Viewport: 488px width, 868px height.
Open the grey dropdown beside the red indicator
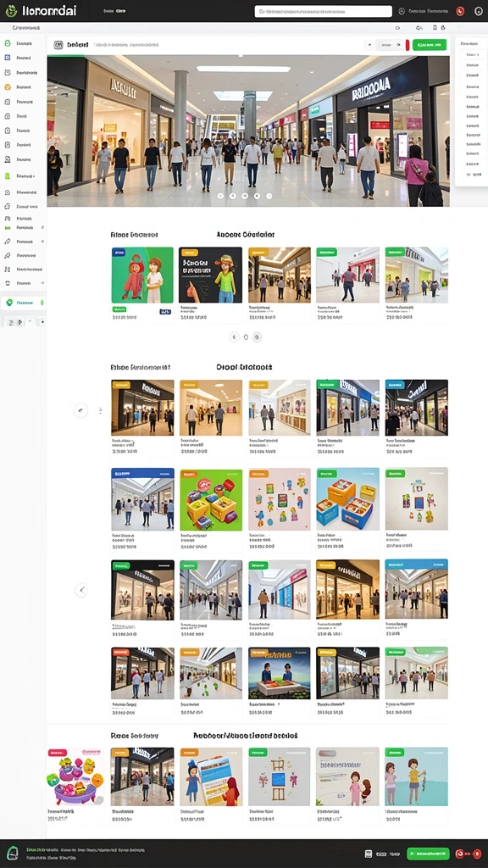(390, 45)
